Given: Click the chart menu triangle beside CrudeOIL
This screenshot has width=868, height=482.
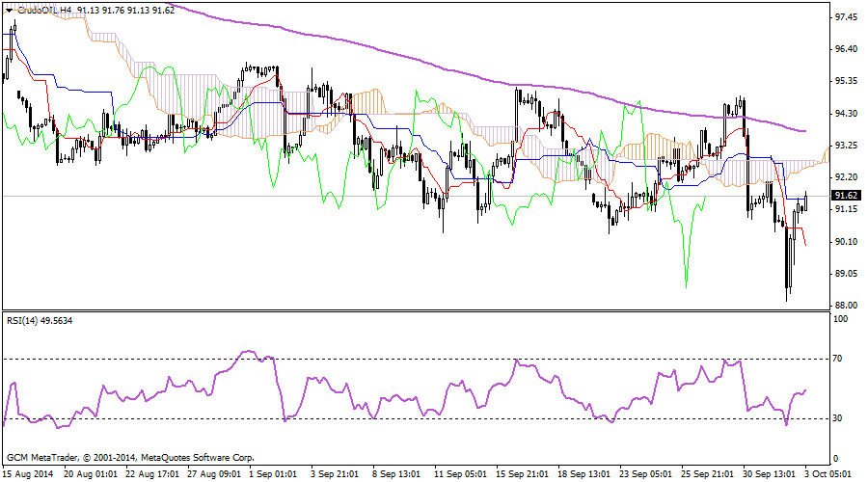Looking at the screenshot, I should [10, 11].
